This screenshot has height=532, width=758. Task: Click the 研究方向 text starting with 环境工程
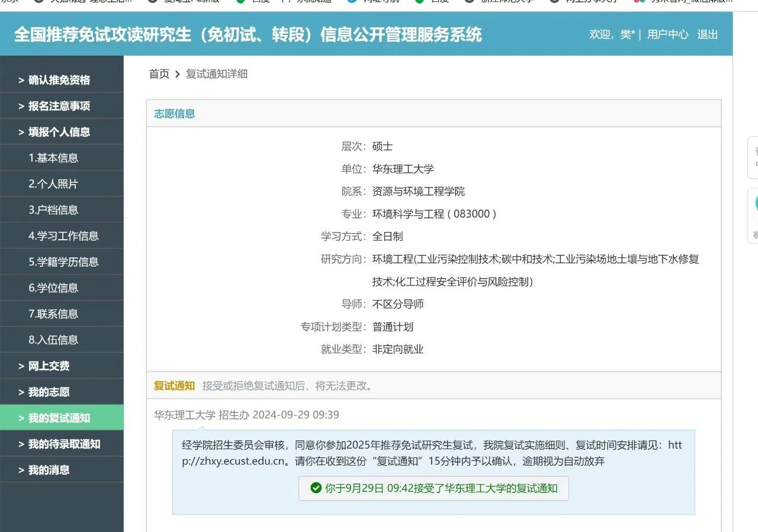(x=536, y=270)
